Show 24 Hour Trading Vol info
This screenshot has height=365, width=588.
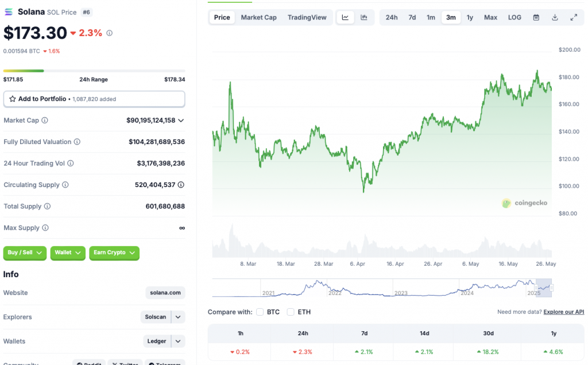[71, 164]
